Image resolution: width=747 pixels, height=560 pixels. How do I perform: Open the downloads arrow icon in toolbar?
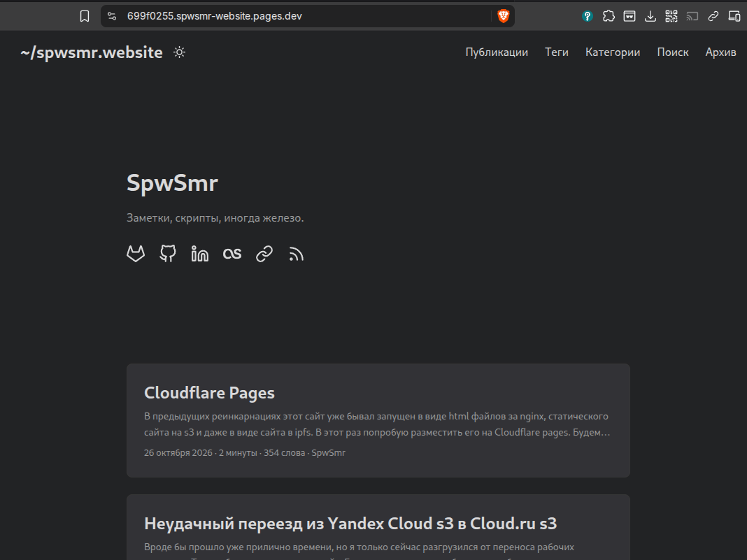(x=650, y=16)
